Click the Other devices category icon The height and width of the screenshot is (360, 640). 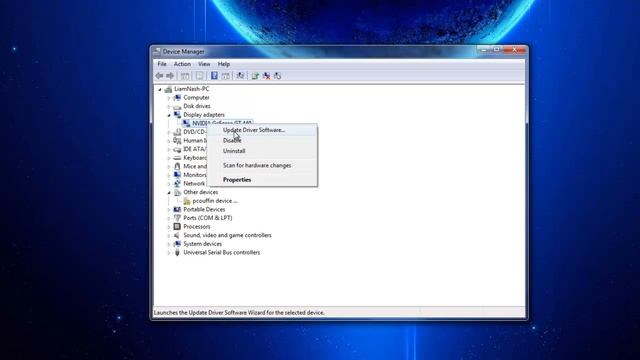pyautogui.click(x=177, y=192)
